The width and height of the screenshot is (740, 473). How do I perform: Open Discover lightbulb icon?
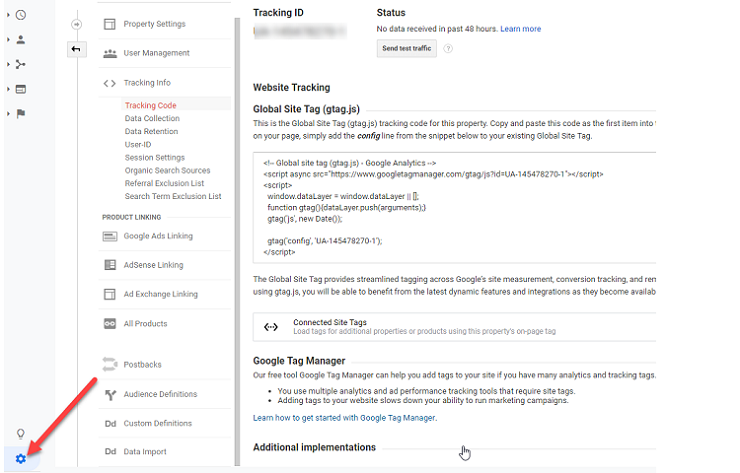click(x=21, y=433)
